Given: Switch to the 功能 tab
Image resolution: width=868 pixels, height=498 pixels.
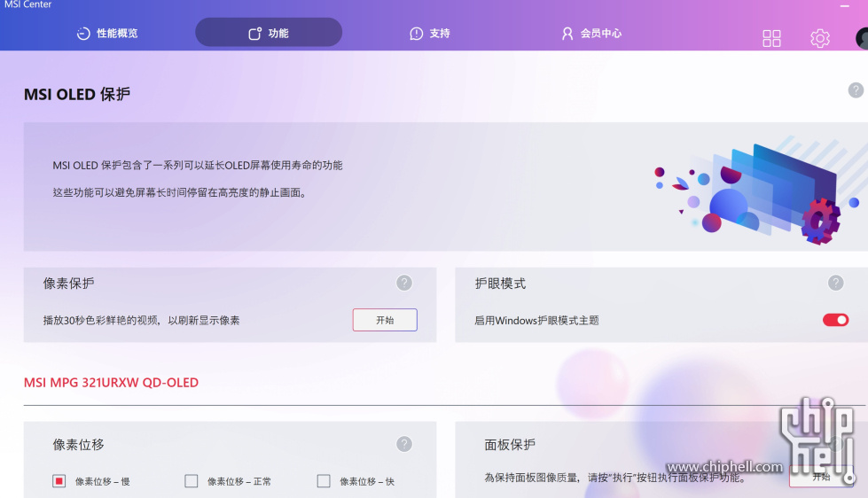Looking at the screenshot, I should coord(269,32).
